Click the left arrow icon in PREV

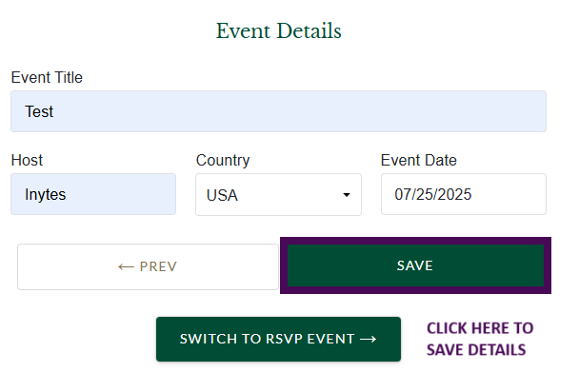125,266
